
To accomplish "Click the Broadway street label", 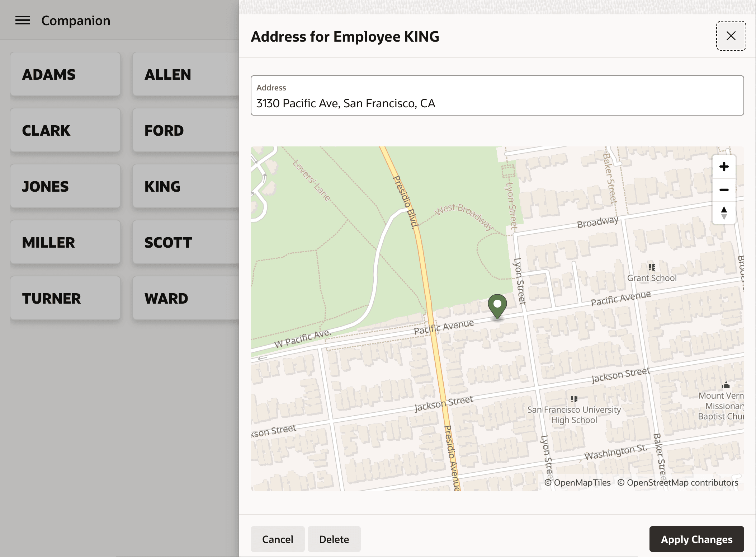I will [597, 222].
